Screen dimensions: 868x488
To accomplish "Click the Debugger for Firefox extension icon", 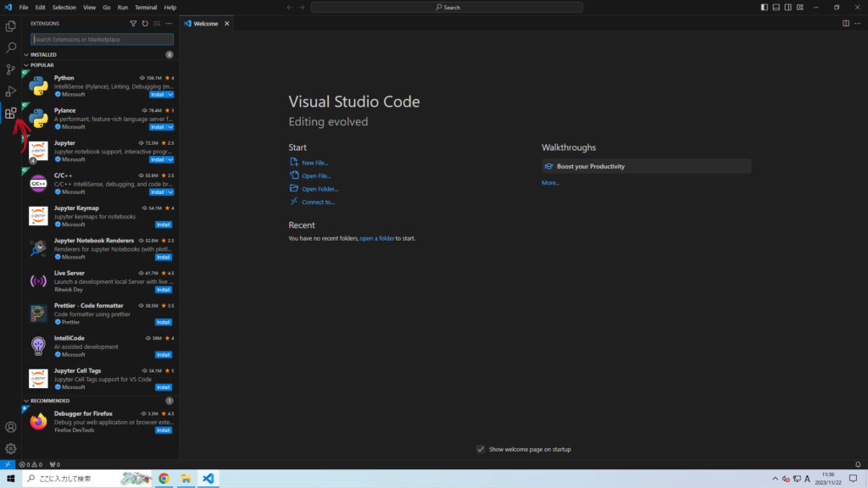I will click(38, 422).
